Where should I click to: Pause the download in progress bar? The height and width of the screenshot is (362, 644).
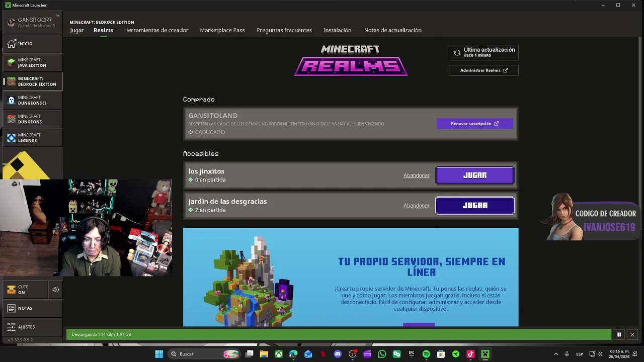[x=619, y=334]
